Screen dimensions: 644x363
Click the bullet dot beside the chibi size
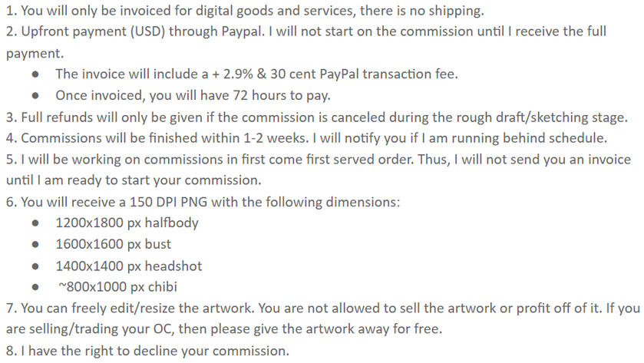[x=37, y=288]
